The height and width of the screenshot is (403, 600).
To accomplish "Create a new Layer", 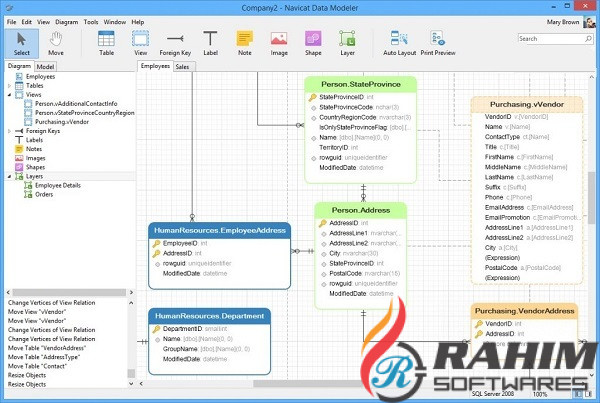I will [x=347, y=44].
